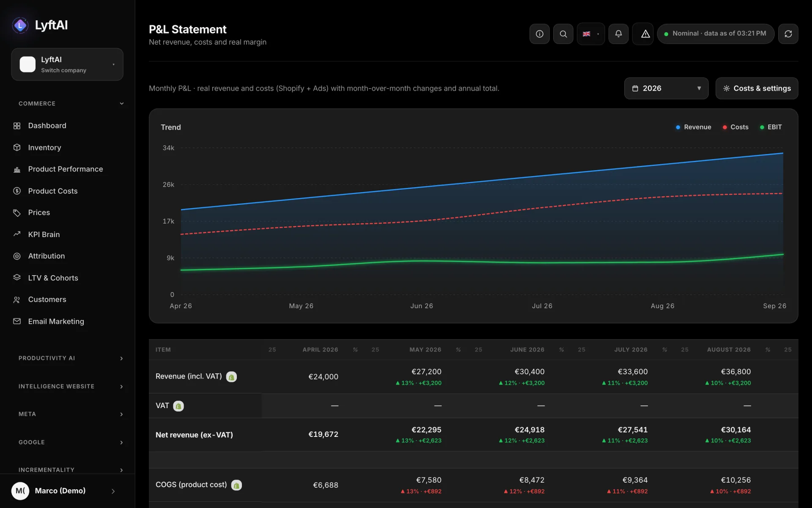Click the MAY 2026 column header
Viewport: 812px width, 508px height.
(425, 350)
